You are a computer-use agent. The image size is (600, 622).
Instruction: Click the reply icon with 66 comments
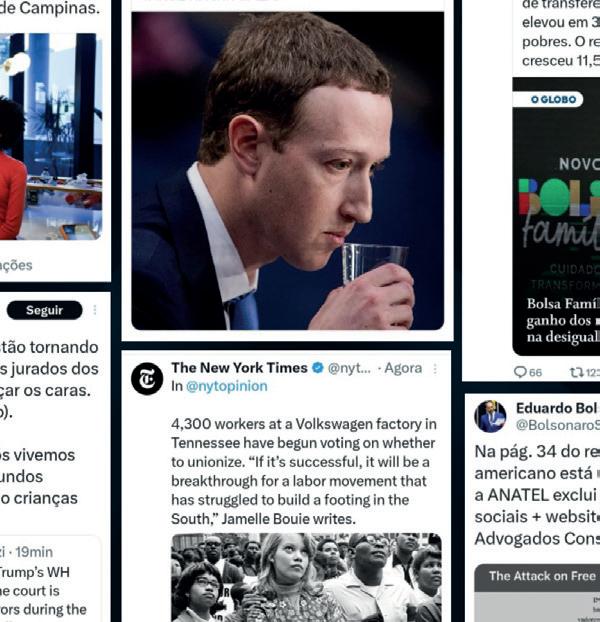pyautogui.click(x=519, y=372)
